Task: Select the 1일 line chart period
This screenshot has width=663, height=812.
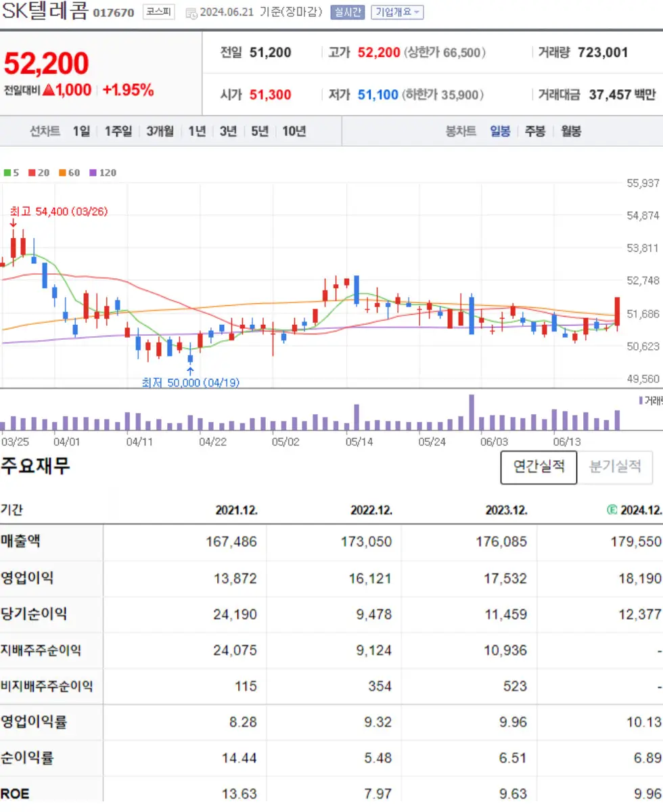Action: click(x=81, y=131)
